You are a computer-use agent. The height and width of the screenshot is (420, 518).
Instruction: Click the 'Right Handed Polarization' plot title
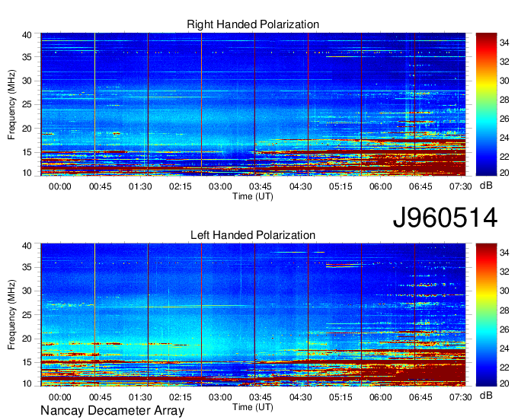click(253, 24)
